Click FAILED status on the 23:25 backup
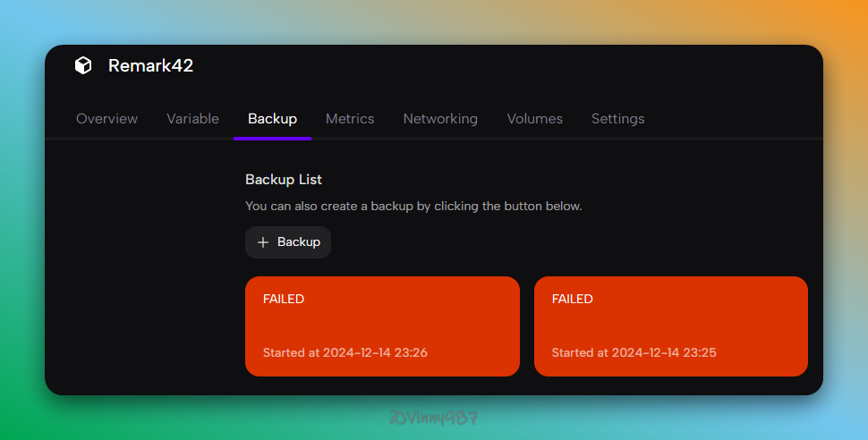 click(572, 300)
